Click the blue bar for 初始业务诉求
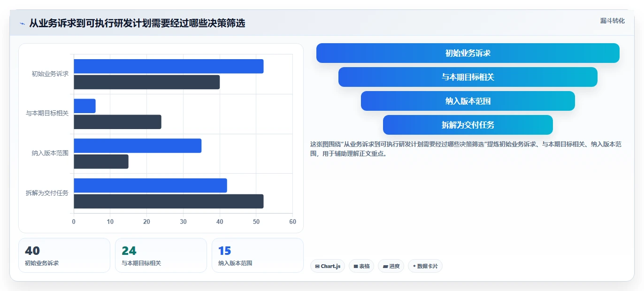 tap(169, 66)
